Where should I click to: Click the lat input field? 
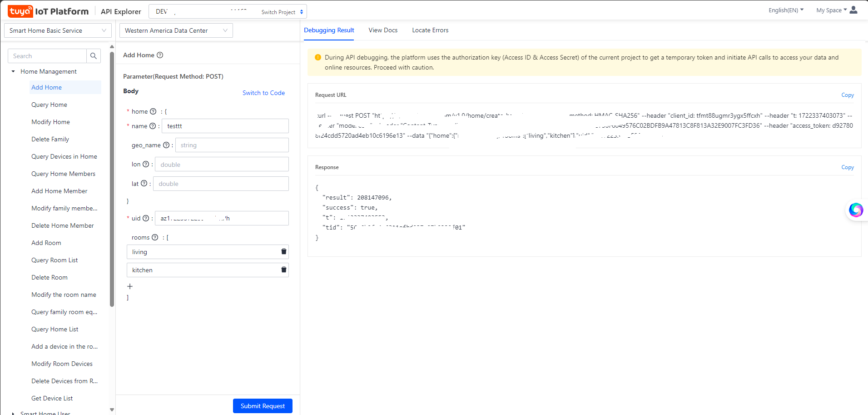221,184
